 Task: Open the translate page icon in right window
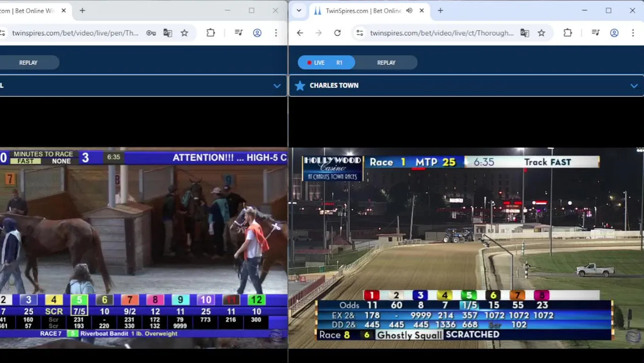(525, 33)
